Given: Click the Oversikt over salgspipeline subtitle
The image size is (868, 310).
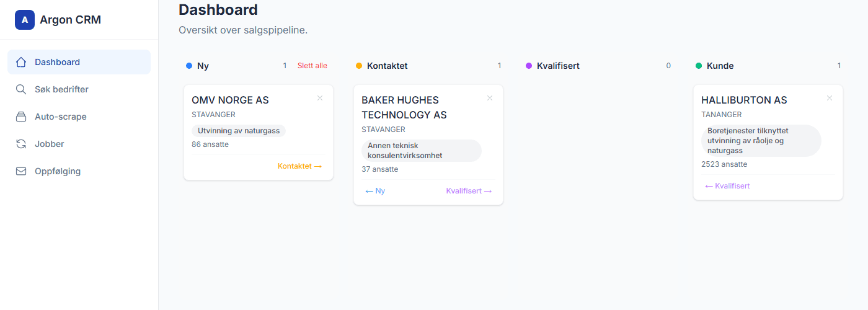Looking at the screenshot, I should pos(243,30).
